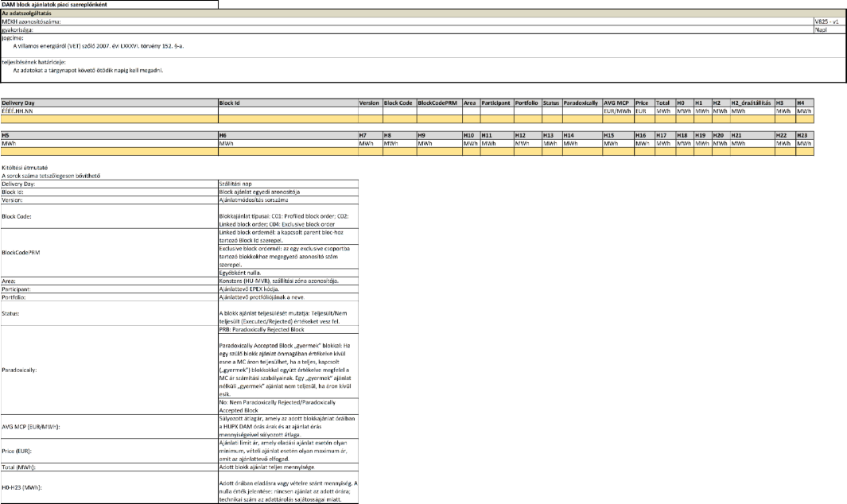Click 'A sorok száma tetszőlegesen bővíthető' note
This screenshot has height=504, width=847.
pos(51,176)
